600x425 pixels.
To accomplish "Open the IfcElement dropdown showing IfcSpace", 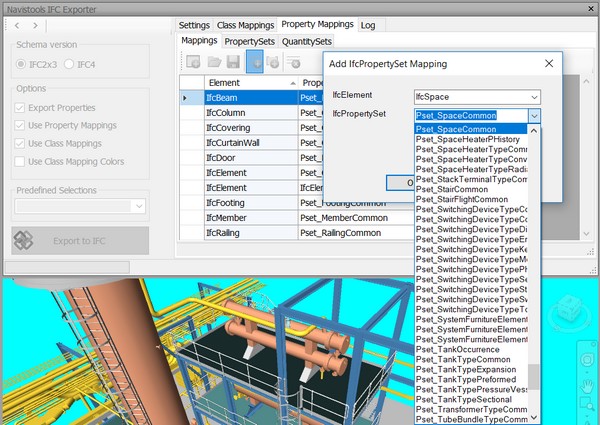I will tap(477, 97).
